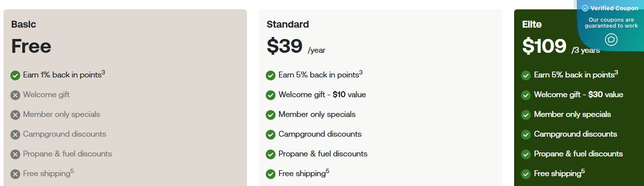Click green check beside Elite Free shipping
The width and height of the screenshot is (644, 186).
[x=526, y=174]
